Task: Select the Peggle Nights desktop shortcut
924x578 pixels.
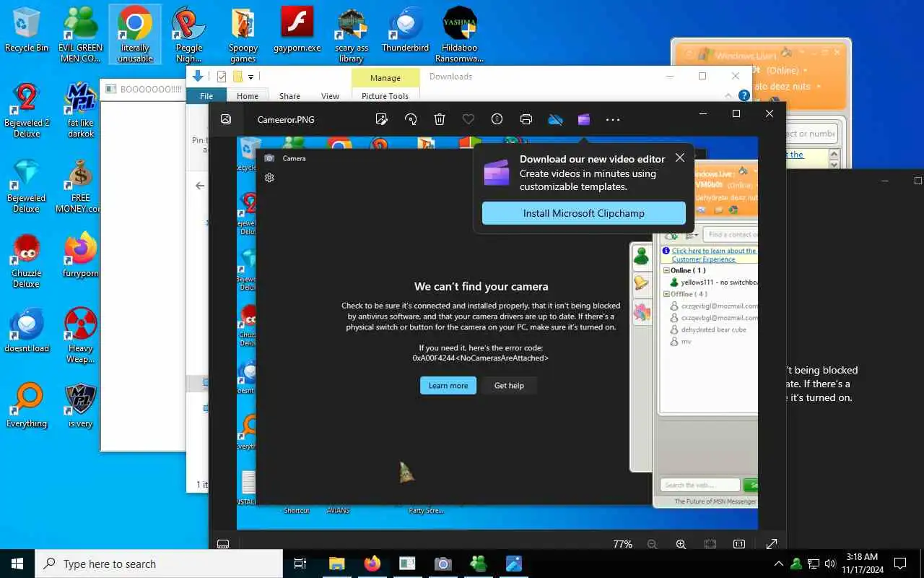Action: (x=189, y=35)
